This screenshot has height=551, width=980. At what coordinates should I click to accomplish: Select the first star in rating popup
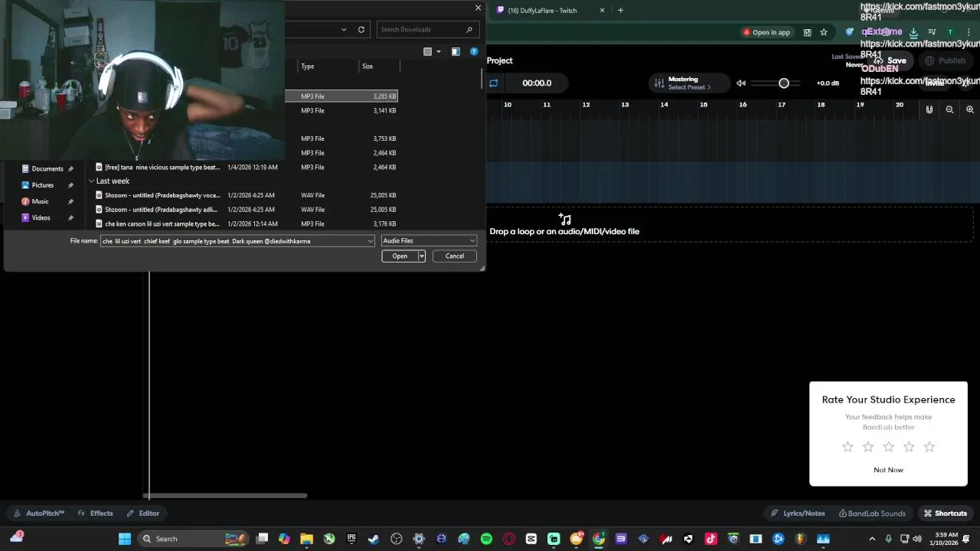click(848, 446)
